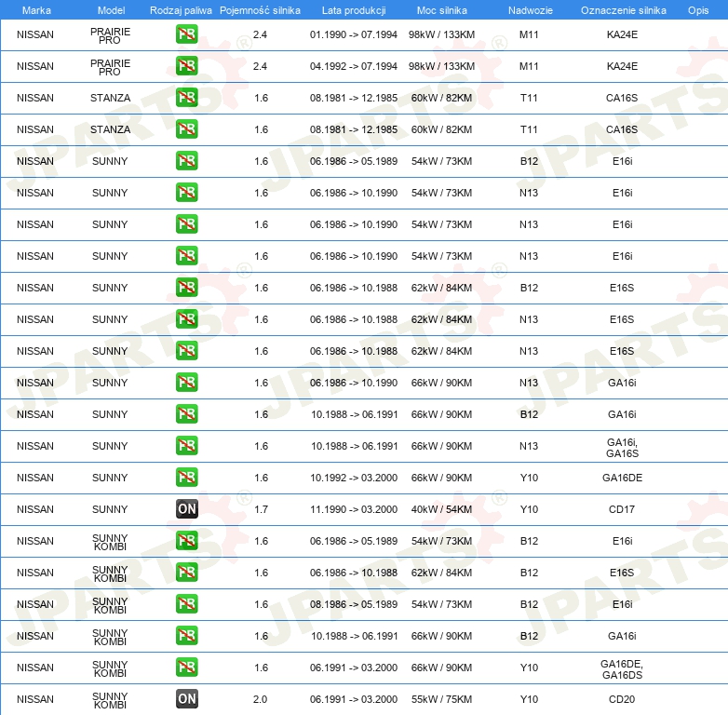Click the ON diesel icon in the CD17 row

click(x=186, y=509)
